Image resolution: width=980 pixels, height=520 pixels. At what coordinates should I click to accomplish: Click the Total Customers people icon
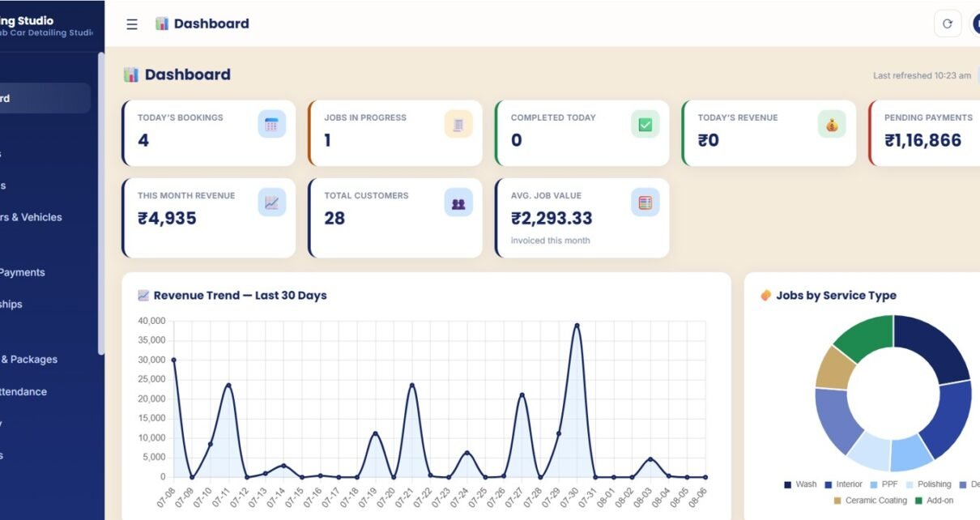pyautogui.click(x=458, y=202)
